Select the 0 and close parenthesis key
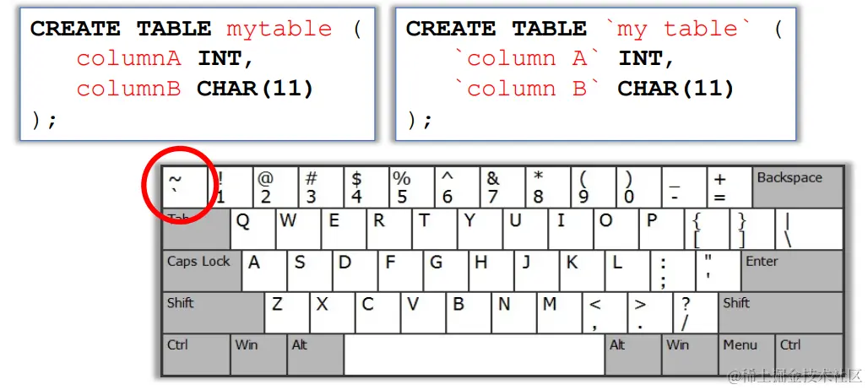Screen dimensions: 868x390 click(639, 187)
